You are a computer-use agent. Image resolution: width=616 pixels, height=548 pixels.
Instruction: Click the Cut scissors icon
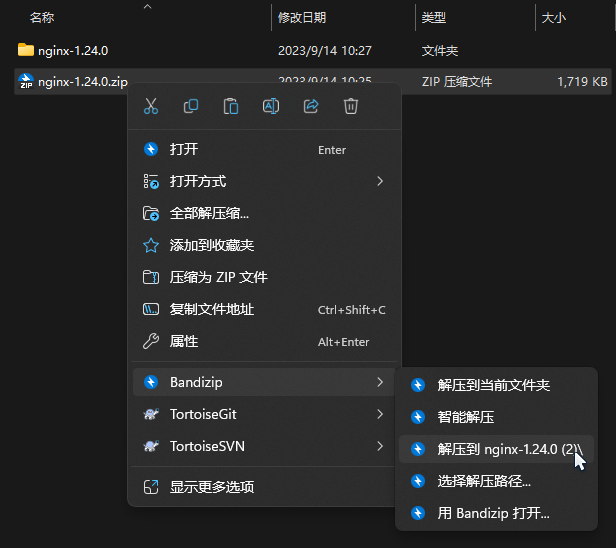click(x=151, y=106)
